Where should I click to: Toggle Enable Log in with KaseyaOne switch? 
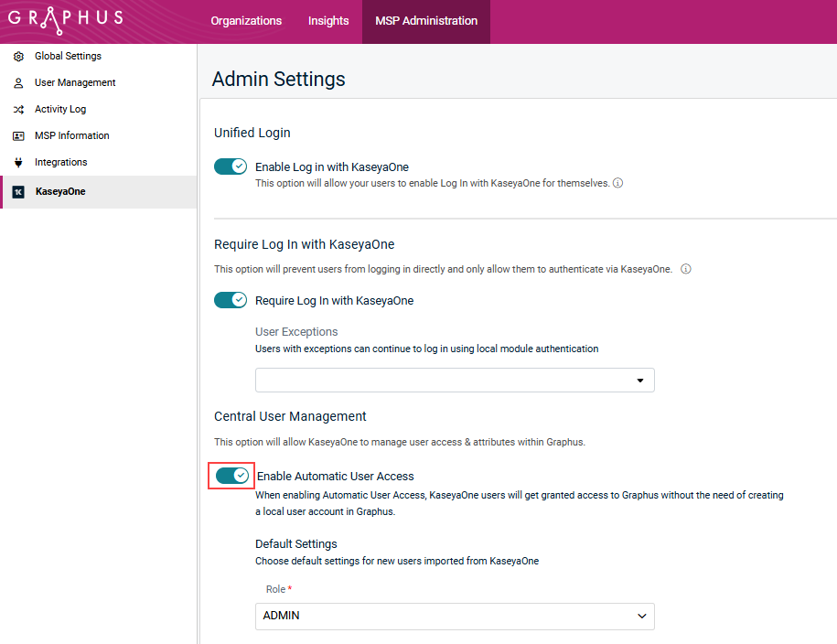click(x=231, y=166)
